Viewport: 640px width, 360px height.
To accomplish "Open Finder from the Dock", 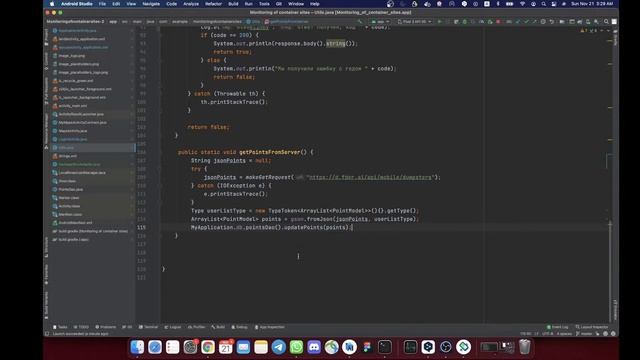I will (x=137, y=347).
